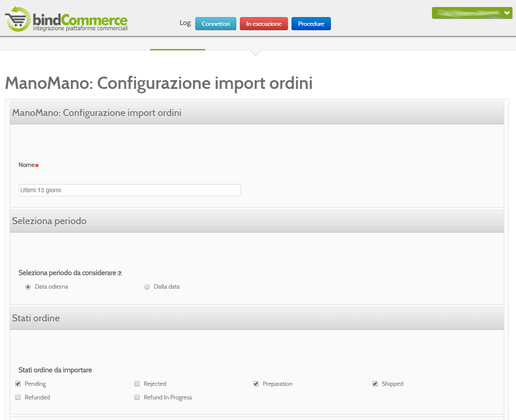
Task: Open the In esecuzione log
Action: click(263, 24)
